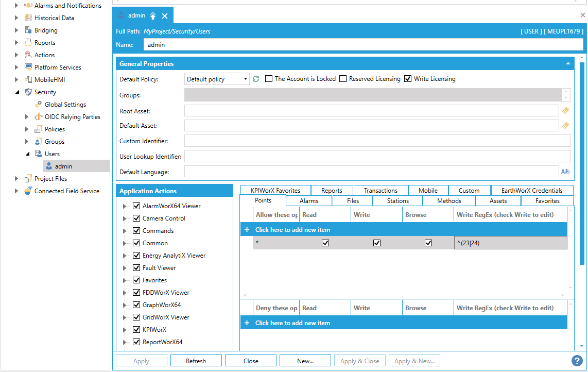Toggle the Reserved Licensing checkbox

coord(343,79)
